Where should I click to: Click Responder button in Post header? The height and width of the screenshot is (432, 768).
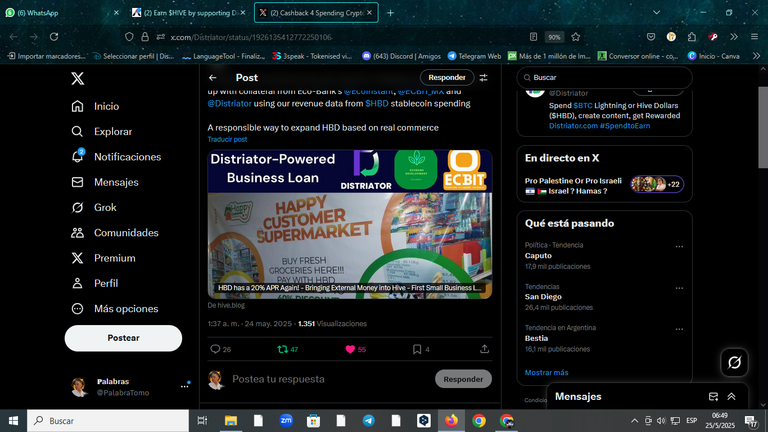click(x=447, y=77)
